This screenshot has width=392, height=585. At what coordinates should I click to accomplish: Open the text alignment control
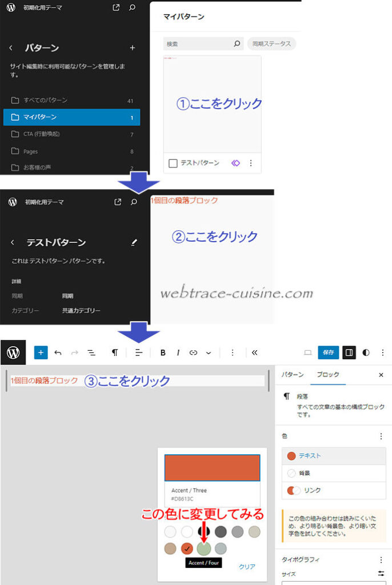click(138, 352)
